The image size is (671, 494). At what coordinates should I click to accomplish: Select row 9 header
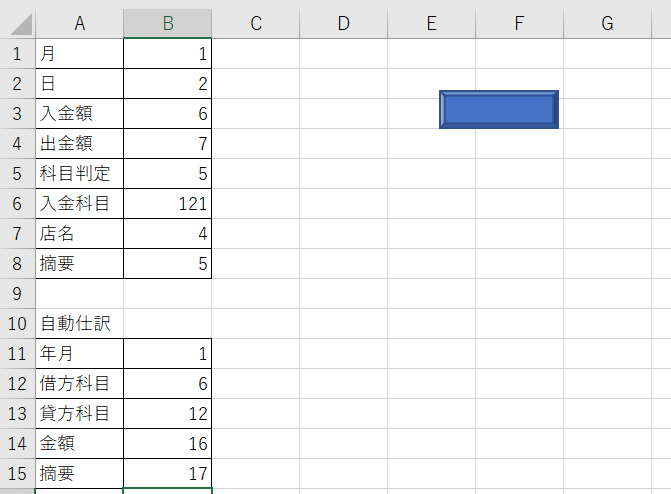point(17,294)
